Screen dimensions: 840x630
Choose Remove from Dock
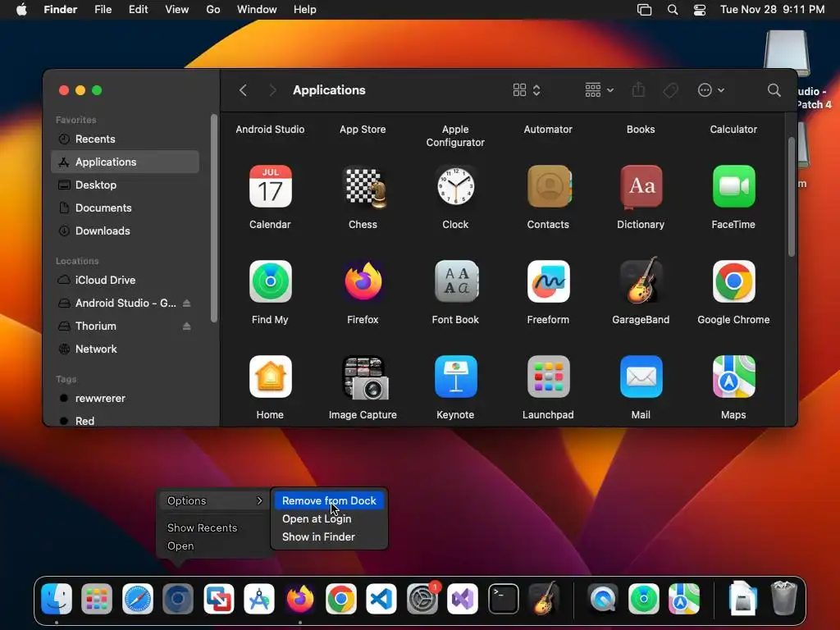point(329,500)
